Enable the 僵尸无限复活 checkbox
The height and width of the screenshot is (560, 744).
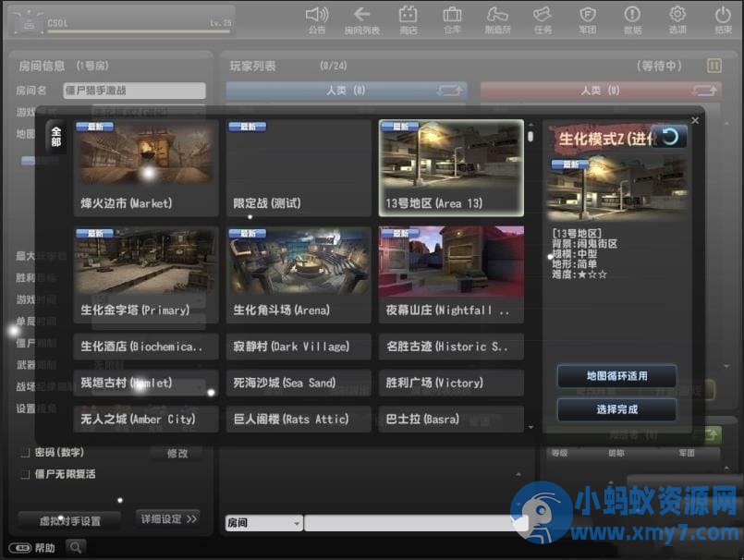click(25, 475)
